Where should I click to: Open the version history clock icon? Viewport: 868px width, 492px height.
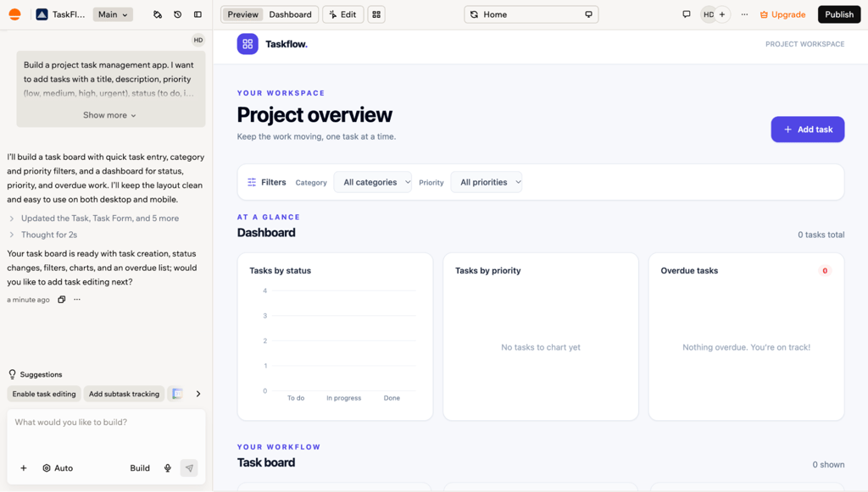pyautogui.click(x=178, y=14)
